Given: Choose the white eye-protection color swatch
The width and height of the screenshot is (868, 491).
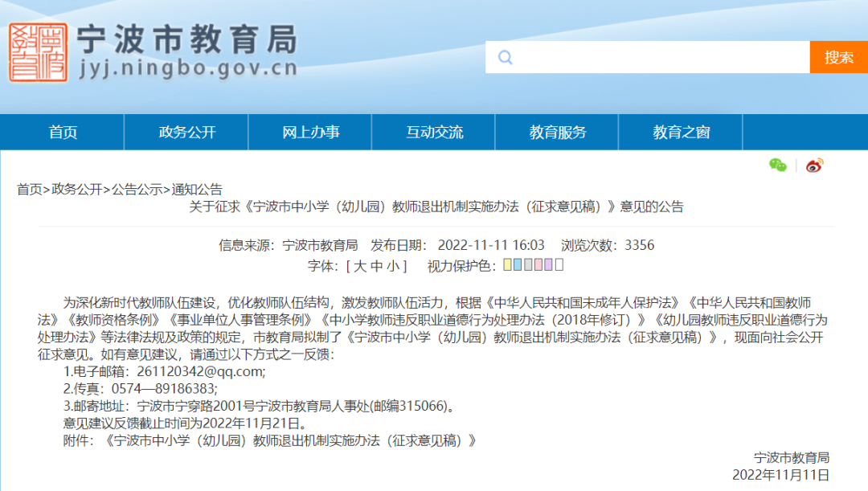Looking at the screenshot, I should pos(559,265).
